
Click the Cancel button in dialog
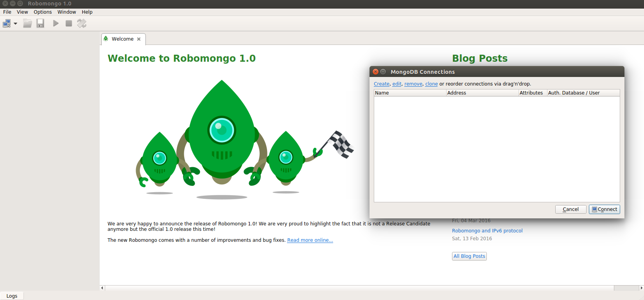point(570,209)
